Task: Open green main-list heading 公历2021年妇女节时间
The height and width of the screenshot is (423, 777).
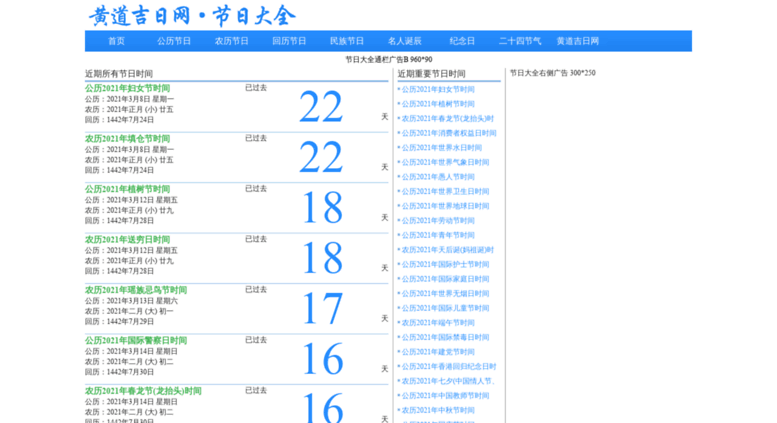Action: click(127, 88)
